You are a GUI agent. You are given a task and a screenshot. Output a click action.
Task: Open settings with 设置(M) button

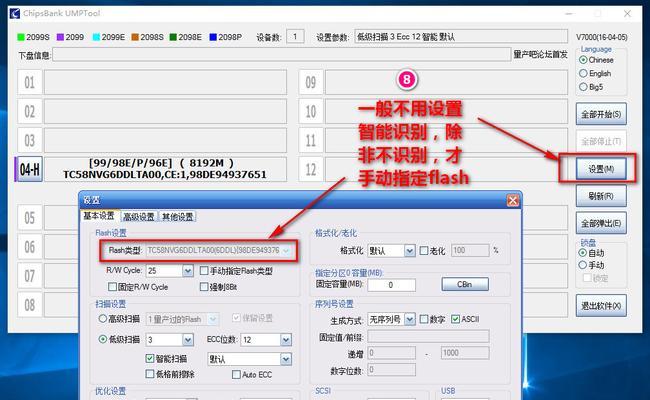pyautogui.click(x=601, y=169)
